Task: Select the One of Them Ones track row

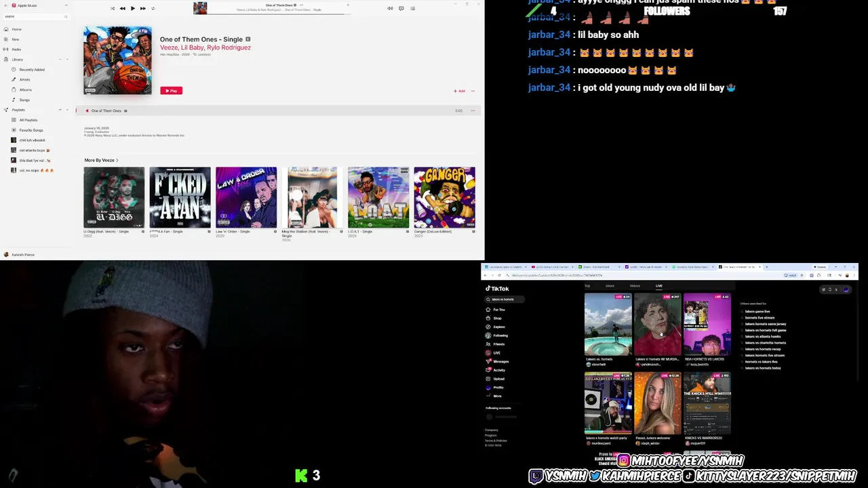Action: (x=279, y=110)
